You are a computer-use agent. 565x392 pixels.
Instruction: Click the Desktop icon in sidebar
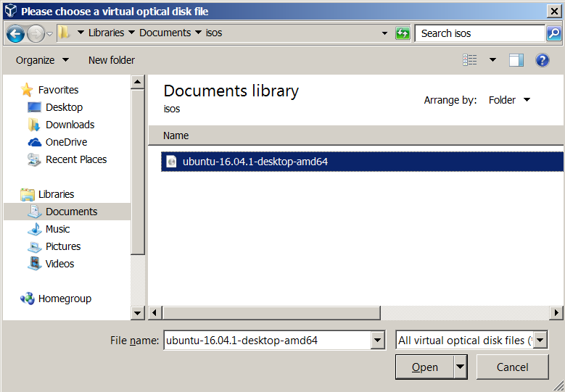[35, 107]
